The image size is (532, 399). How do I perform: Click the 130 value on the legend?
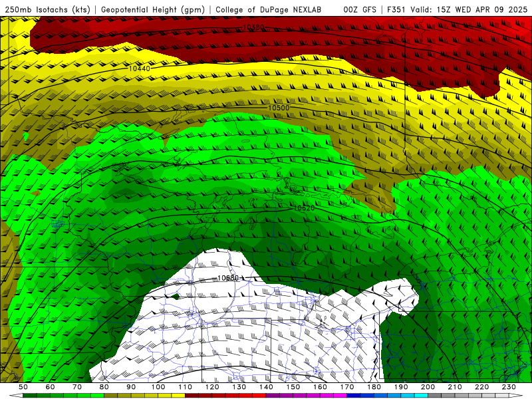[x=239, y=387]
